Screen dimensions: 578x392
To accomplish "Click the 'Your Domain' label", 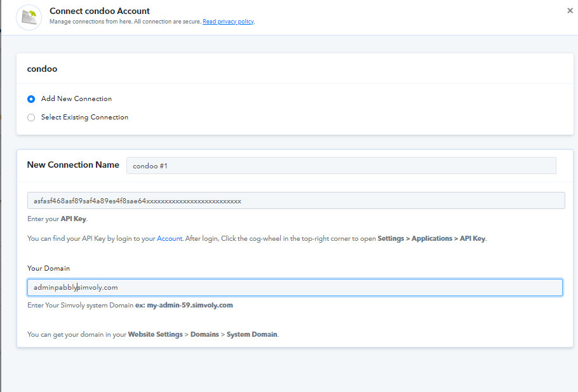I will (x=49, y=268).
